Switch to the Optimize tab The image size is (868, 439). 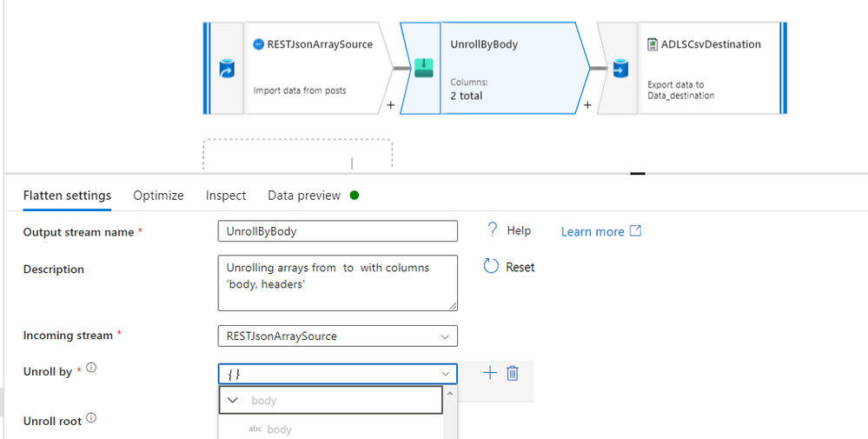point(158,196)
